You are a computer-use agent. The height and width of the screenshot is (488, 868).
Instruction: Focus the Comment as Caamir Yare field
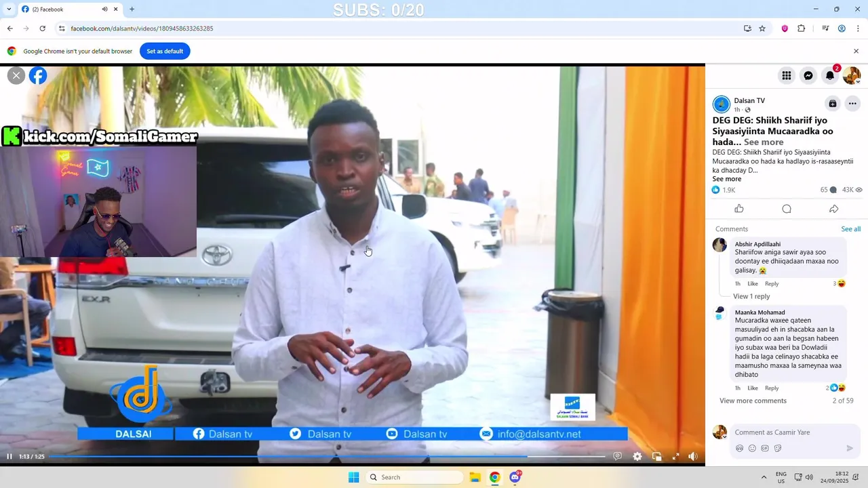click(795, 432)
